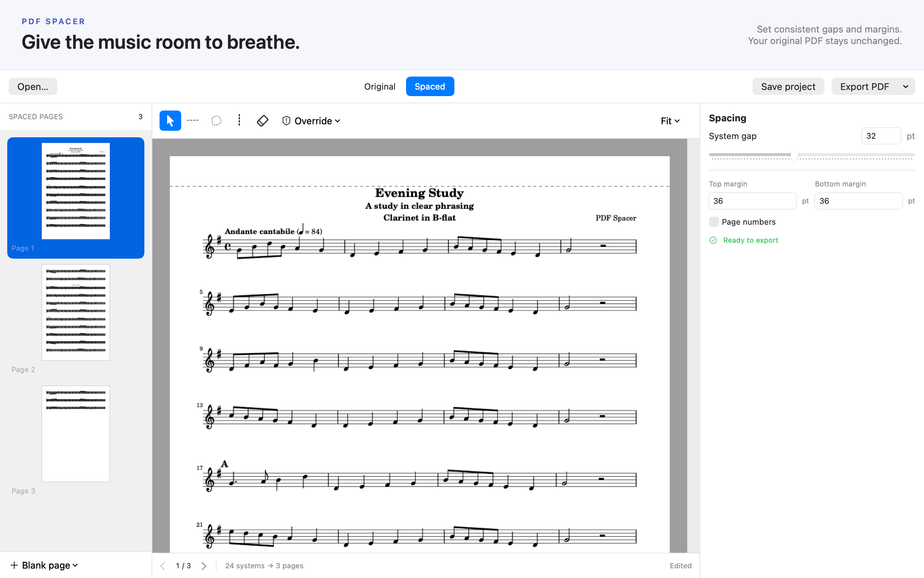Go to previous page arrow
This screenshot has width=924, height=578.
(x=163, y=566)
